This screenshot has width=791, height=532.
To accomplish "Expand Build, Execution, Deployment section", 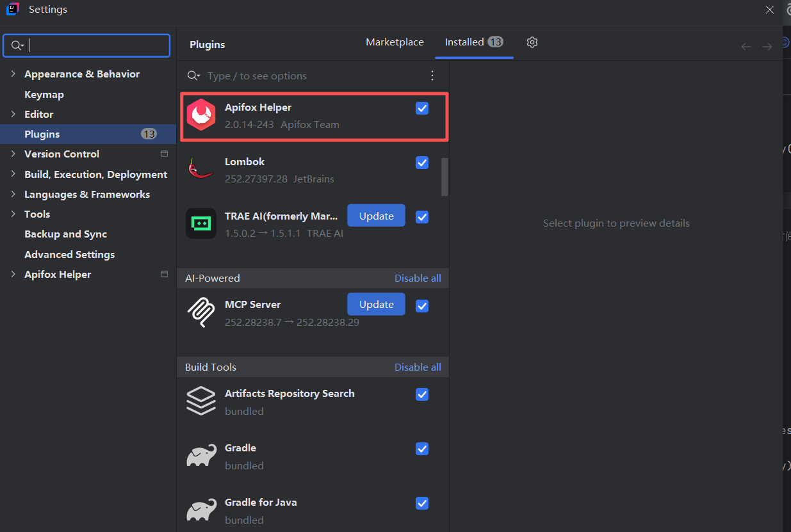I will (x=13, y=174).
